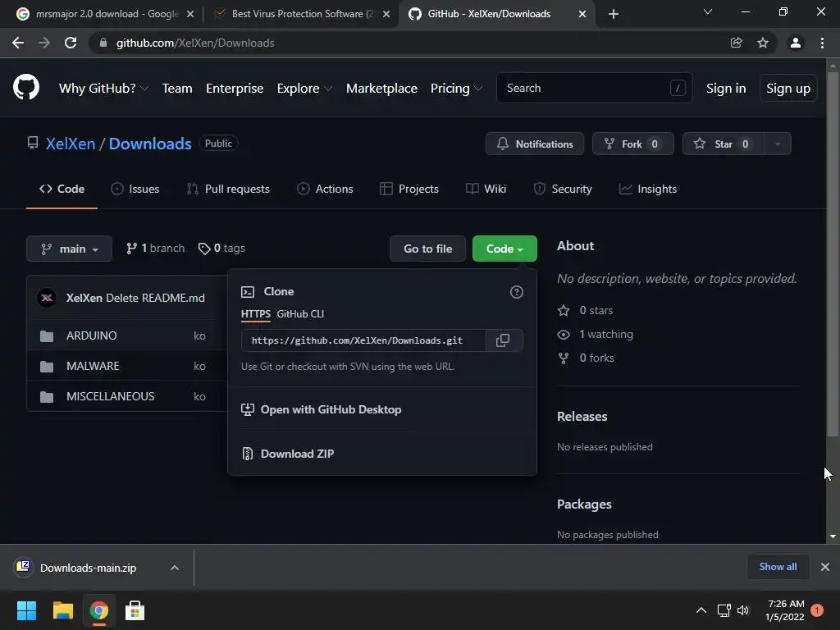The height and width of the screenshot is (630, 840).
Task: Copy the clone URL with the copy icon
Action: click(503, 340)
